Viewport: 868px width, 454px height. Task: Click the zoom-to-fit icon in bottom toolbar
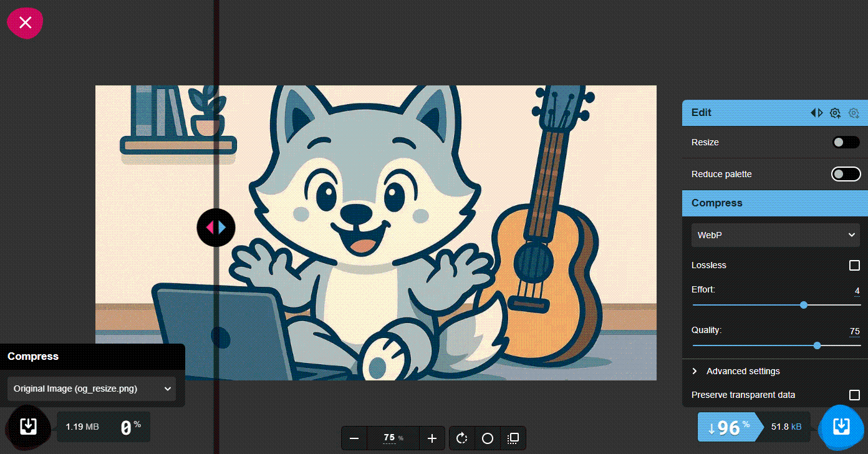(x=513, y=438)
